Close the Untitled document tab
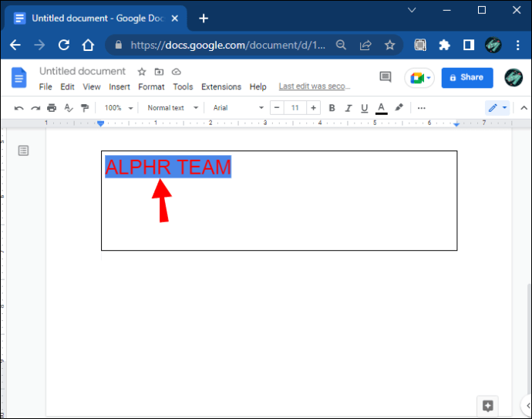The image size is (532, 419). [175, 19]
